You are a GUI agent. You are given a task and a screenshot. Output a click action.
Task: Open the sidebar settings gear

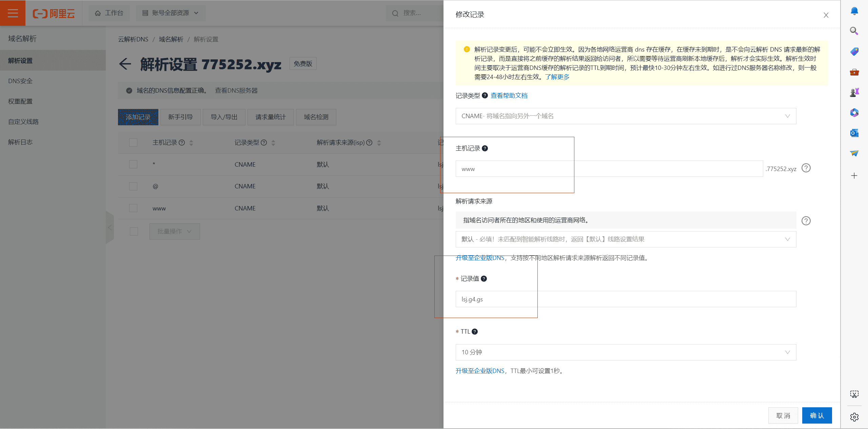tap(854, 417)
